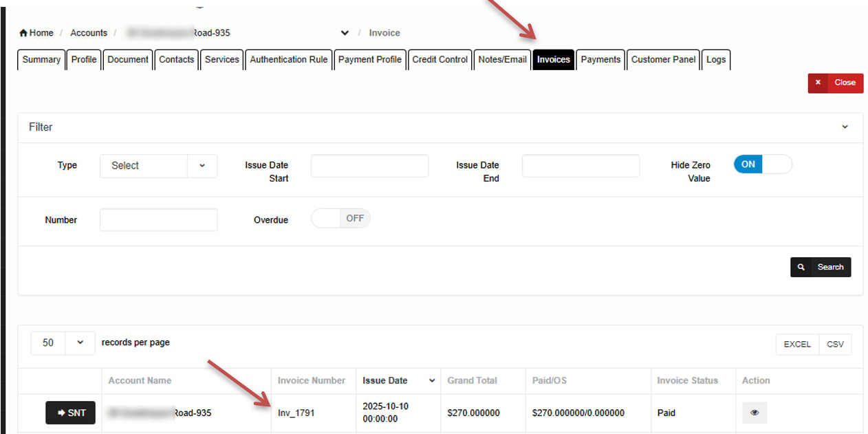Click the Search button
Image resolution: width=868 pixels, height=434 pixels.
click(821, 267)
